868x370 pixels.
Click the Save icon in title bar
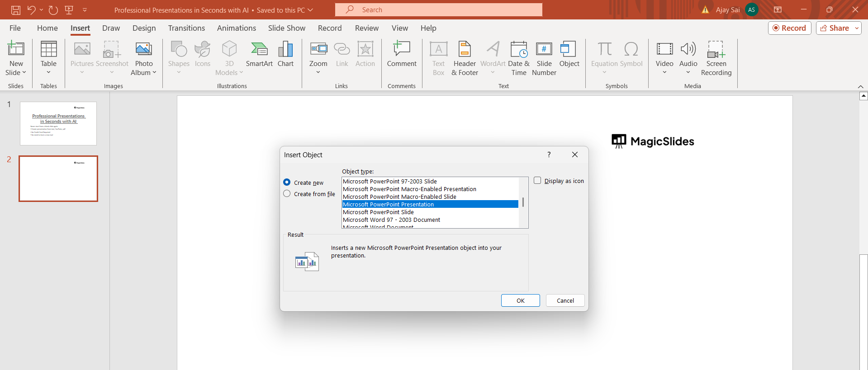point(16,9)
